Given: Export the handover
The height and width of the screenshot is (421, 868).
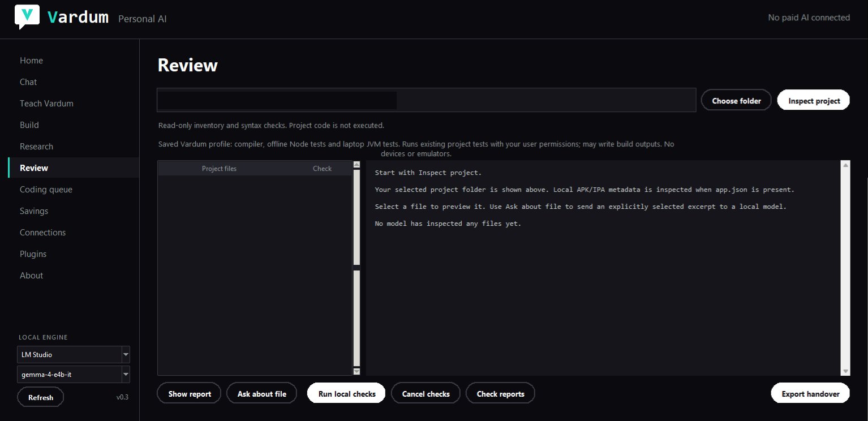Looking at the screenshot, I should 810,394.
